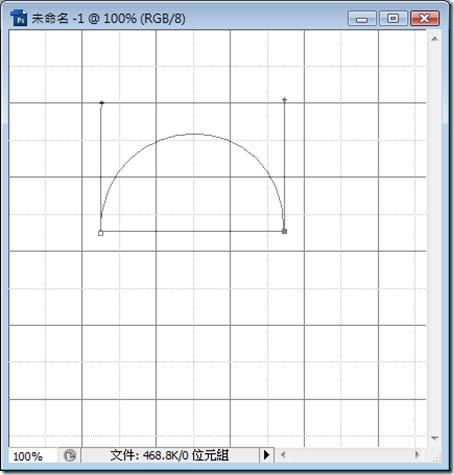This screenshot has width=454, height=475.
Task: Click the left arrow on the horizontal scrollbar
Action: [x=283, y=455]
